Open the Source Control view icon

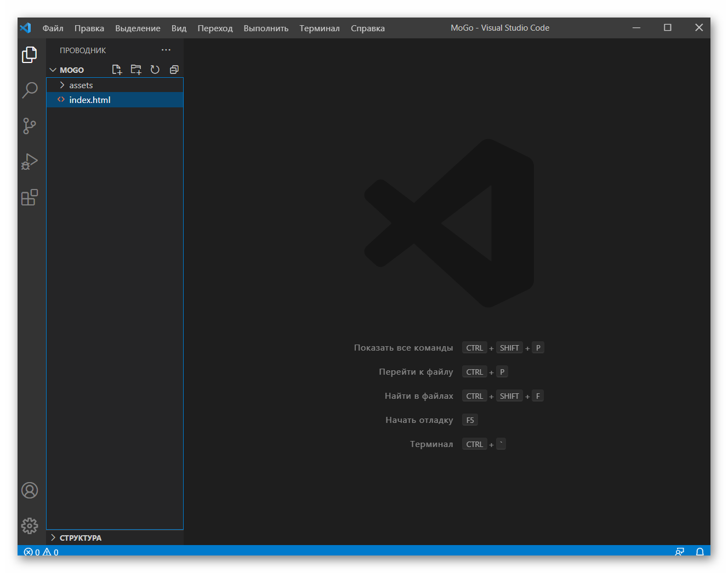pos(30,126)
